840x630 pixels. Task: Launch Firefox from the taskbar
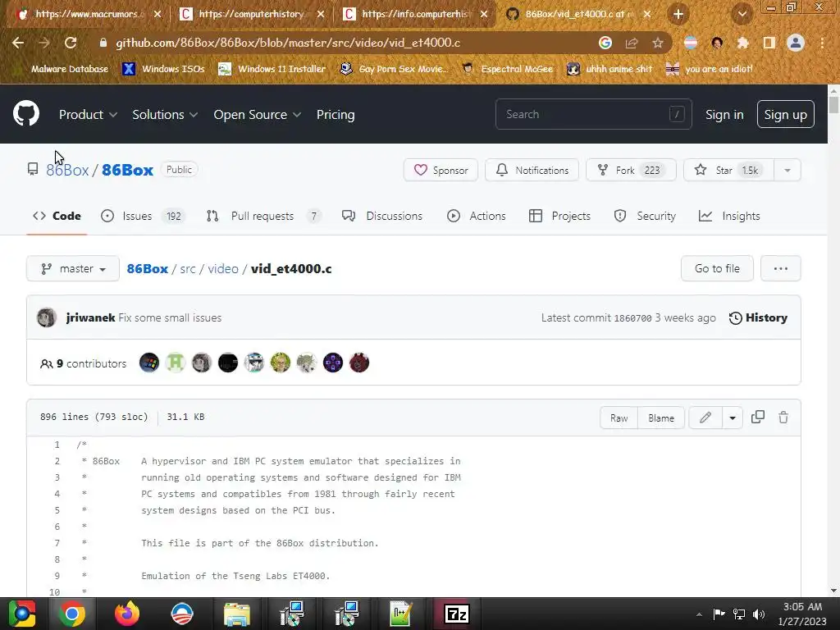127,614
